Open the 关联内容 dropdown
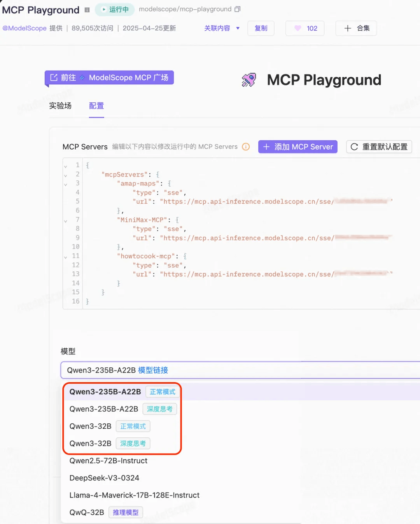 click(222, 28)
